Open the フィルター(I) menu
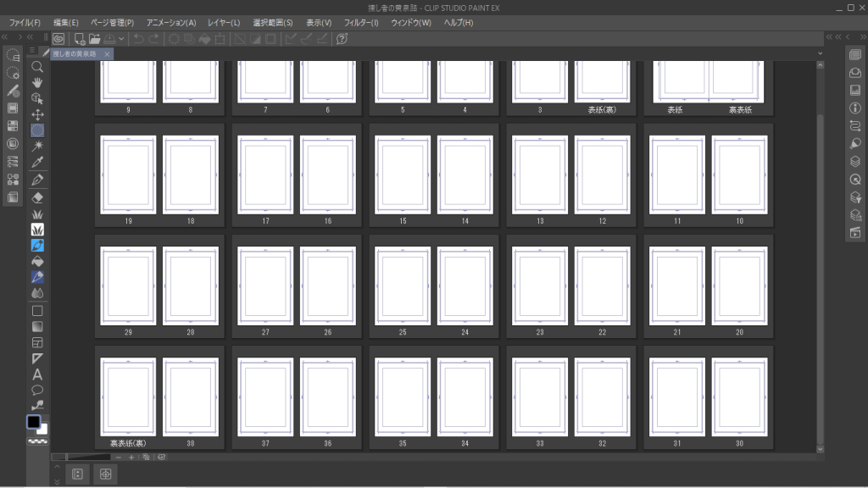 [x=361, y=23]
